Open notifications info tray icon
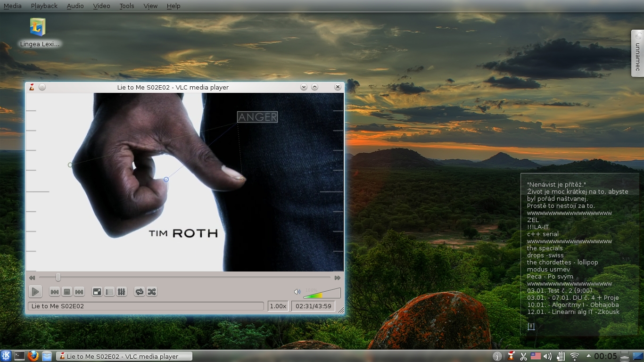 tap(497, 356)
